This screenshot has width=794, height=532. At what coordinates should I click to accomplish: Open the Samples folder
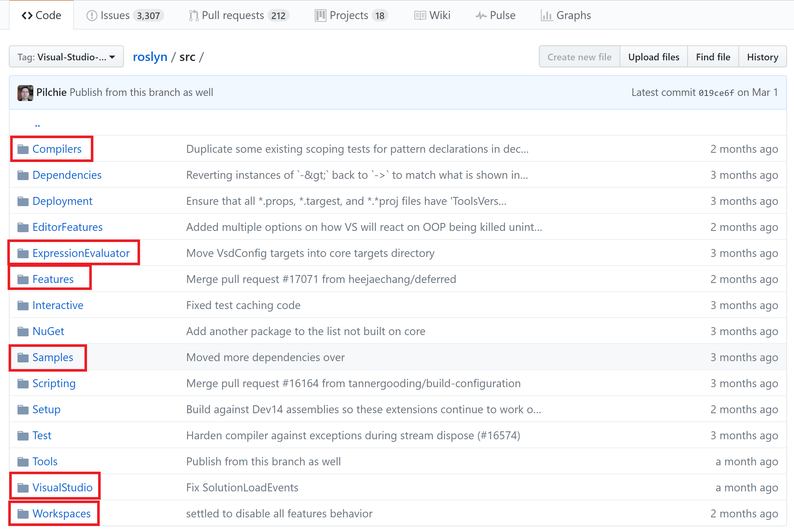click(53, 357)
